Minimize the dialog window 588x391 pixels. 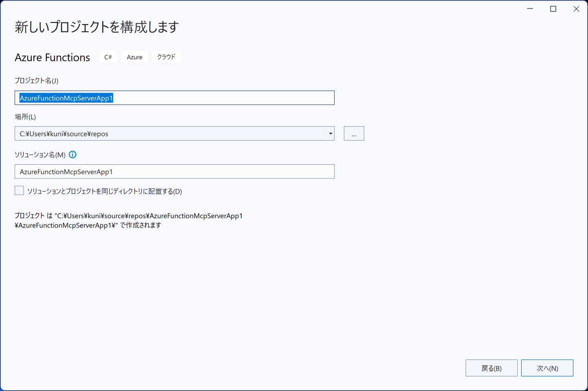coord(530,9)
